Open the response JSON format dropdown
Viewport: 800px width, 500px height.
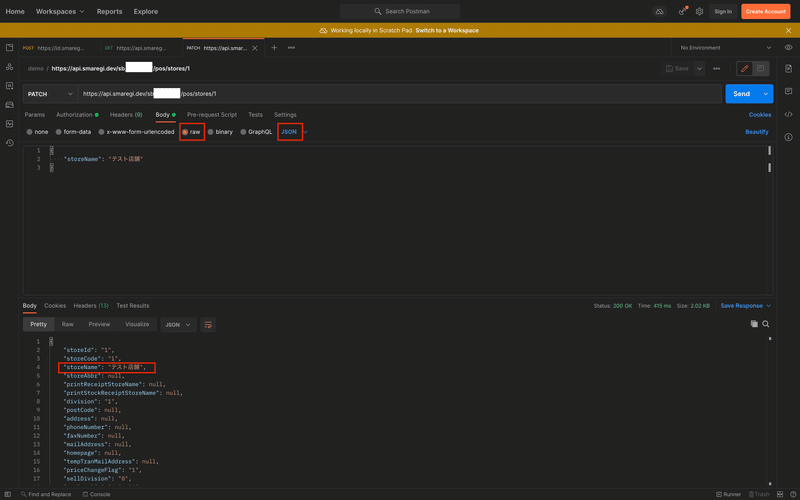coord(178,324)
